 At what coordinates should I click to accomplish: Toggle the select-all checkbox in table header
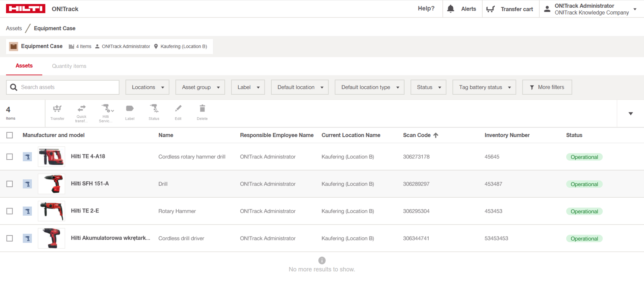[x=10, y=135]
